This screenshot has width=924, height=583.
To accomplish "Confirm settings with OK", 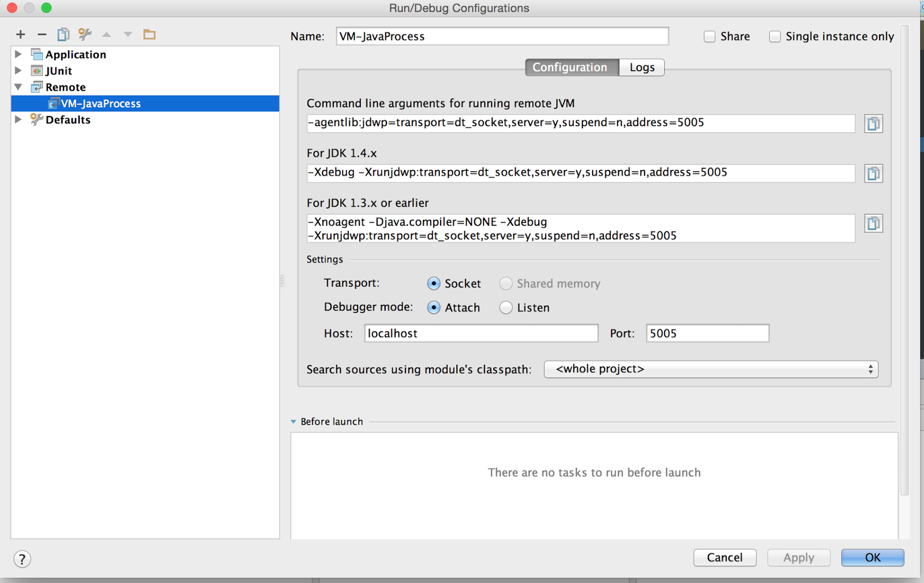I will 873,558.
